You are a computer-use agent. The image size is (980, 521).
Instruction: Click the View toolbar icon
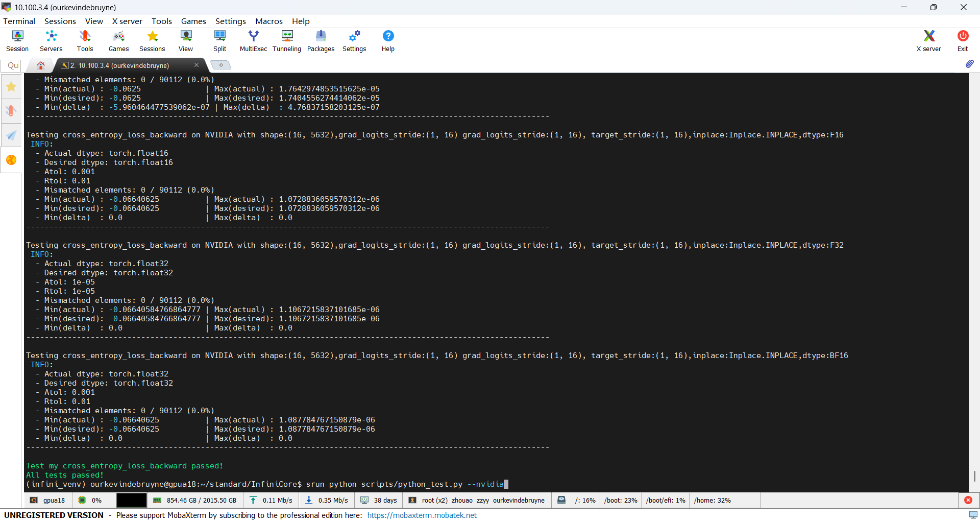pos(186,41)
